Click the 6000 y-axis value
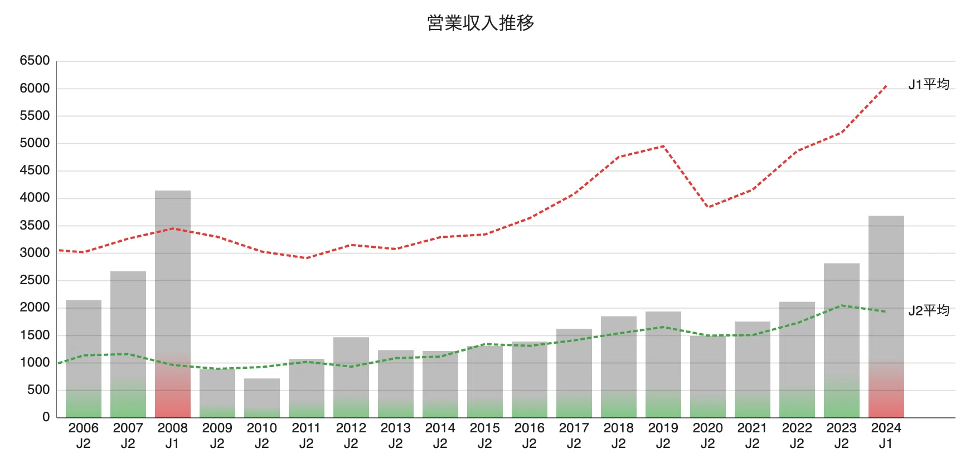This screenshot has height=468, width=980. coord(35,88)
